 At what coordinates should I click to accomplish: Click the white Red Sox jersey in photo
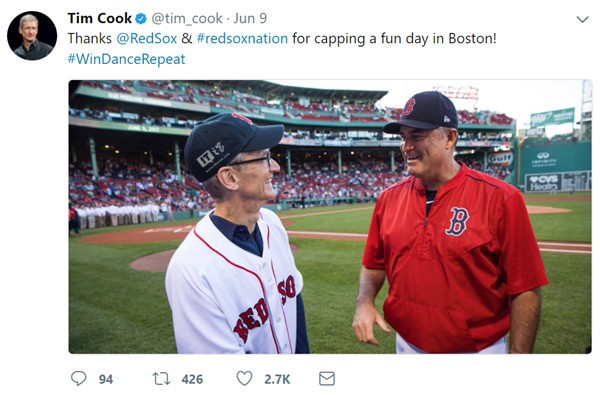click(234, 283)
